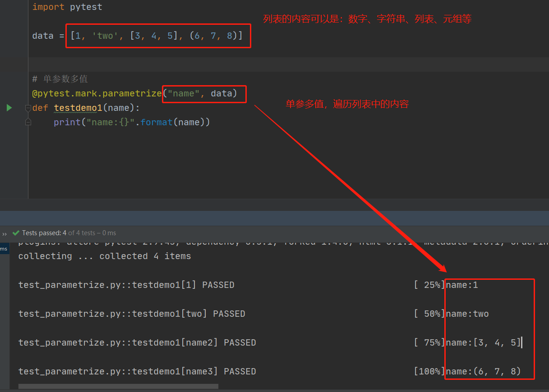The height and width of the screenshot is (392, 549).
Task: Click the 'name:two' console output
Action: (467, 314)
